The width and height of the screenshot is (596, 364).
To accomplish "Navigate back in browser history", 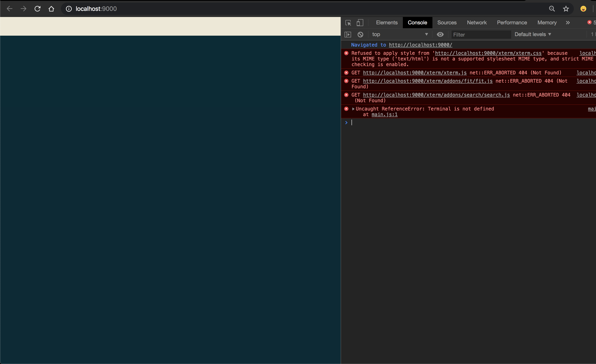I will coord(9,9).
